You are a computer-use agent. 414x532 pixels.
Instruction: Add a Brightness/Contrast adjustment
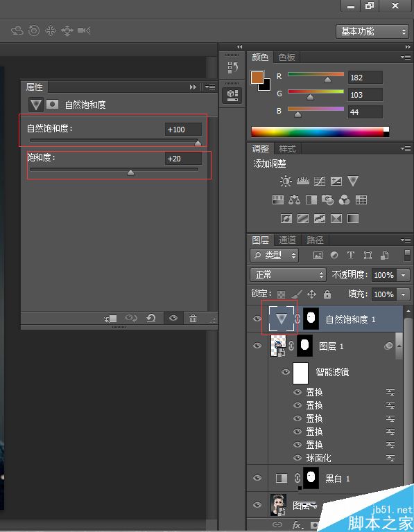coord(285,181)
